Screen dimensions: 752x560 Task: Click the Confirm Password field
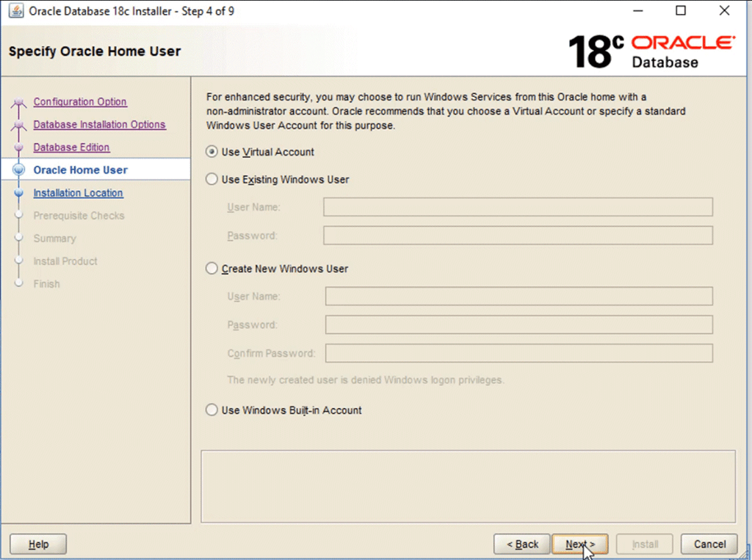519,353
